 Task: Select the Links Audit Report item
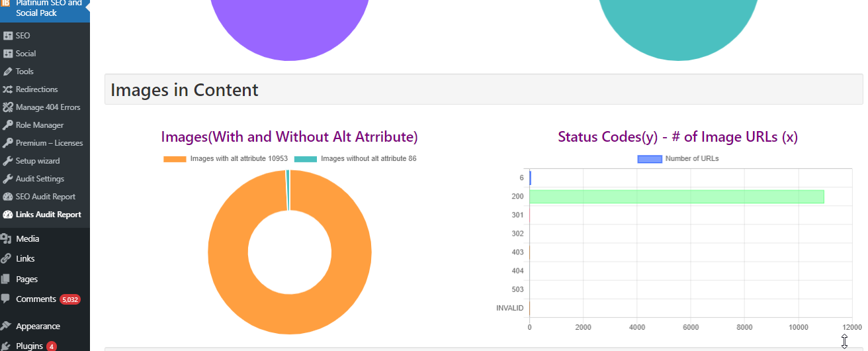coord(49,215)
